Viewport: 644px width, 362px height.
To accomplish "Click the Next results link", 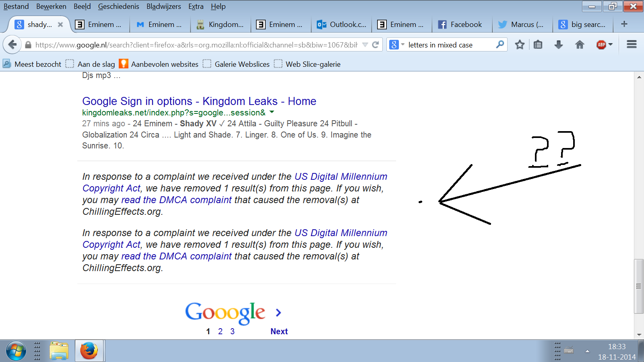I will pos(279,331).
